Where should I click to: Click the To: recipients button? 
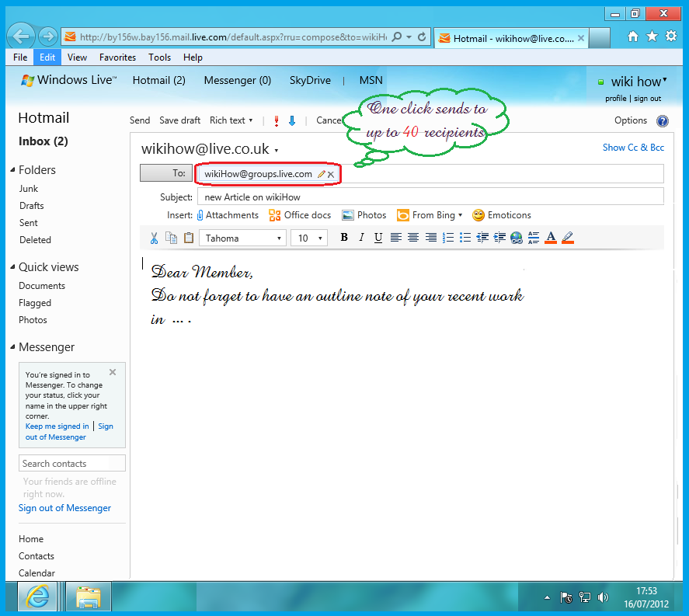click(166, 173)
